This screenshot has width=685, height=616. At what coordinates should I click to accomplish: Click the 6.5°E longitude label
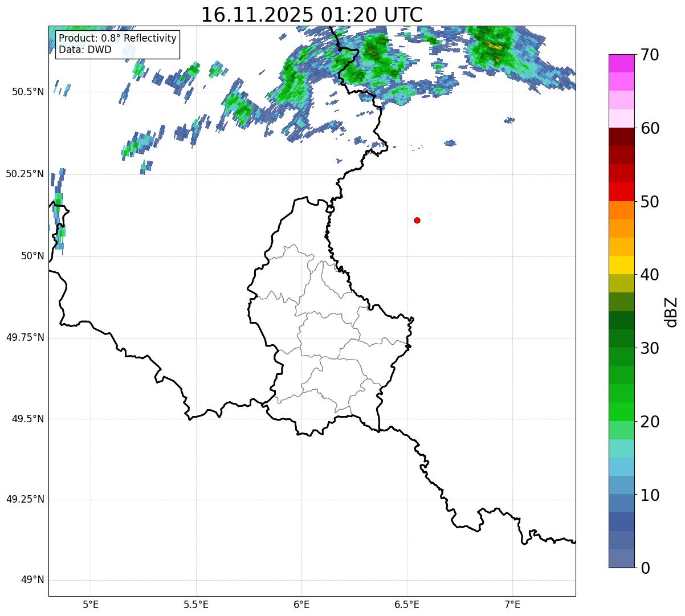coord(407,604)
